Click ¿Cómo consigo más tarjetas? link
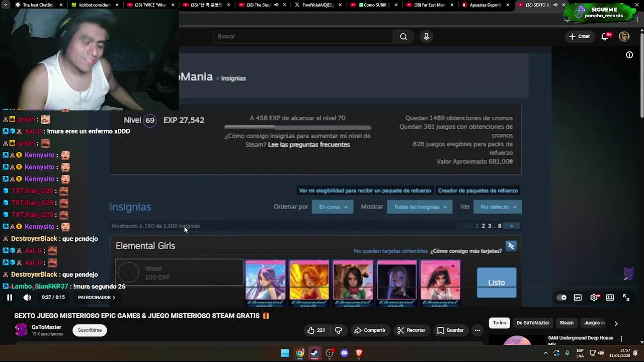This screenshot has width=644, height=362. pyautogui.click(x=466, y=251)
